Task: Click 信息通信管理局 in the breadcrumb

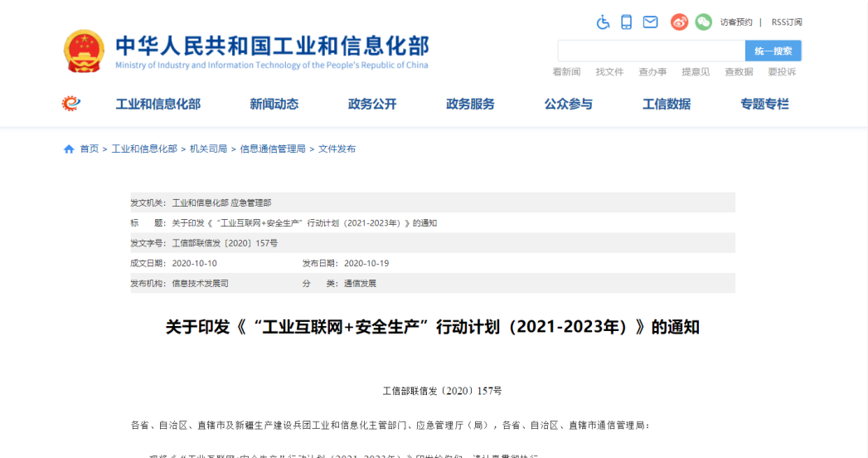Action: tap(273, 149)
